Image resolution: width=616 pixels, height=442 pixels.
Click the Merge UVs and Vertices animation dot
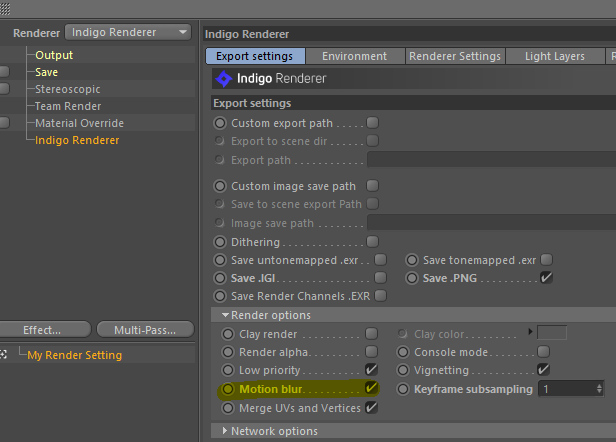pos(228,408)
